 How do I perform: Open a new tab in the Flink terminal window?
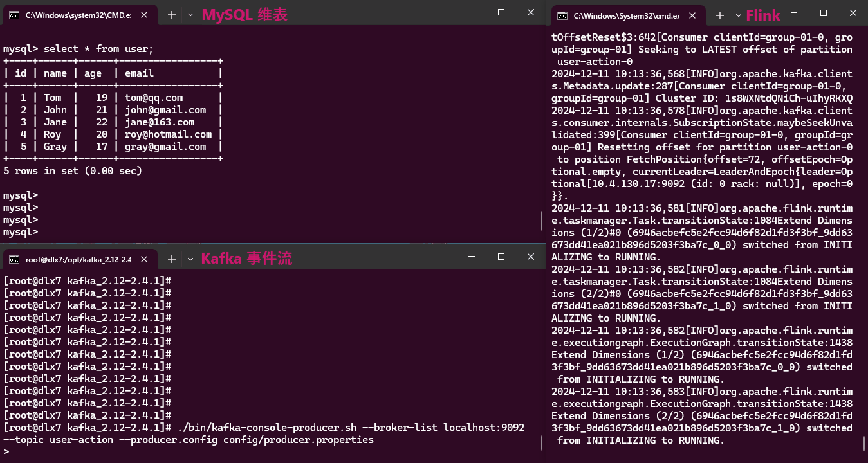720,15
